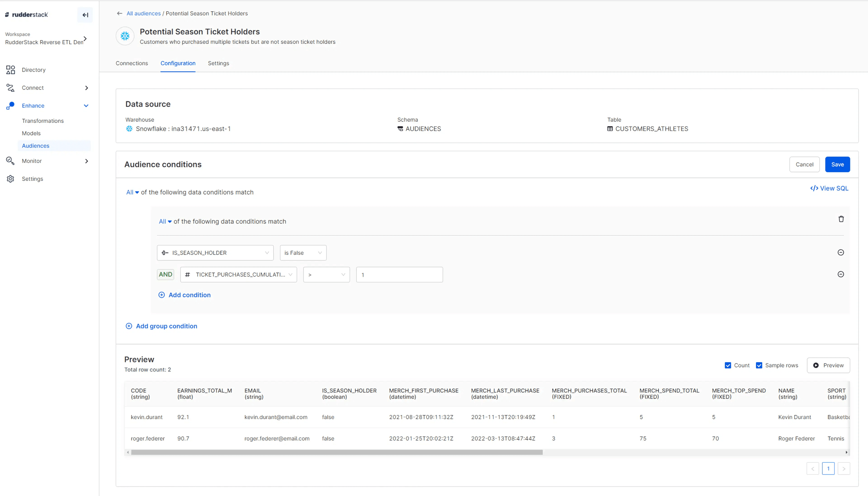
Task: Open the Settings tab of the audience
Action: pyautogui.click(x=218, y=63)
